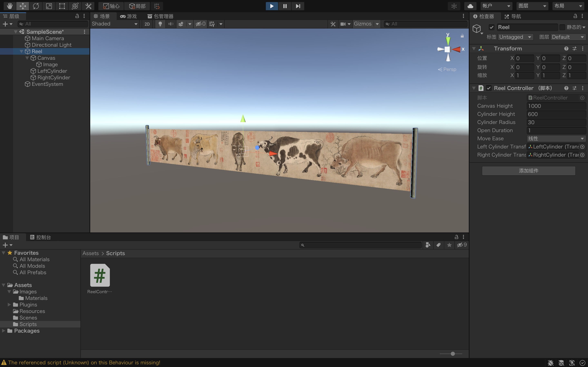This screenshot has height=367, width=588.
Task: Click the Step forward button
Action: tap(298, 6)
